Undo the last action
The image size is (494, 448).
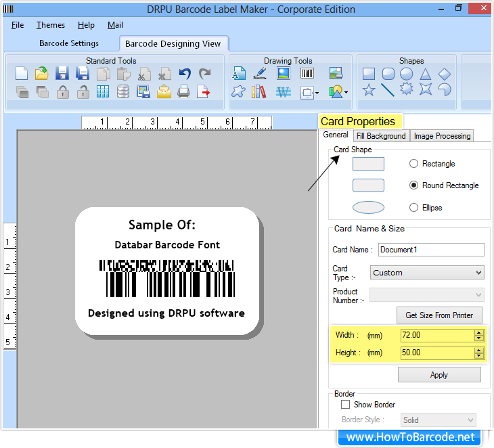click(185, 73)
